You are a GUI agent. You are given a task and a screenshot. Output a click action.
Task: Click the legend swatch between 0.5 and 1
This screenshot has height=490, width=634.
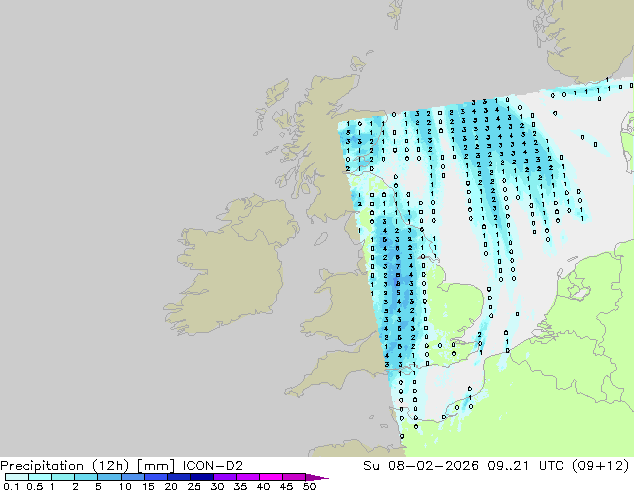pos(40,477)
